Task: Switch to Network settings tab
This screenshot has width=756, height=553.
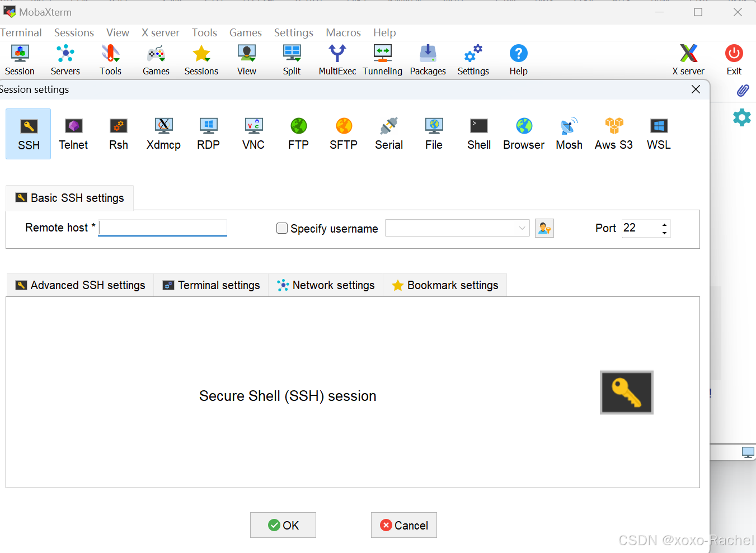Action: [326, 285]
